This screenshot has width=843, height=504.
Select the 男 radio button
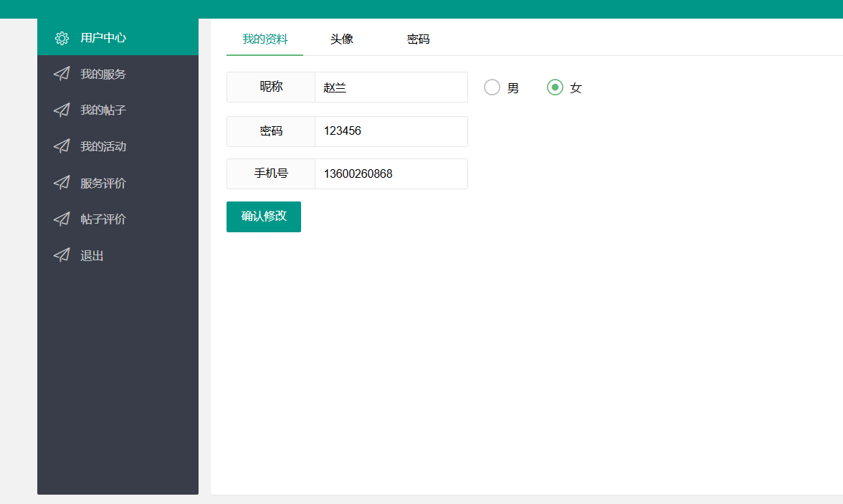492,87
